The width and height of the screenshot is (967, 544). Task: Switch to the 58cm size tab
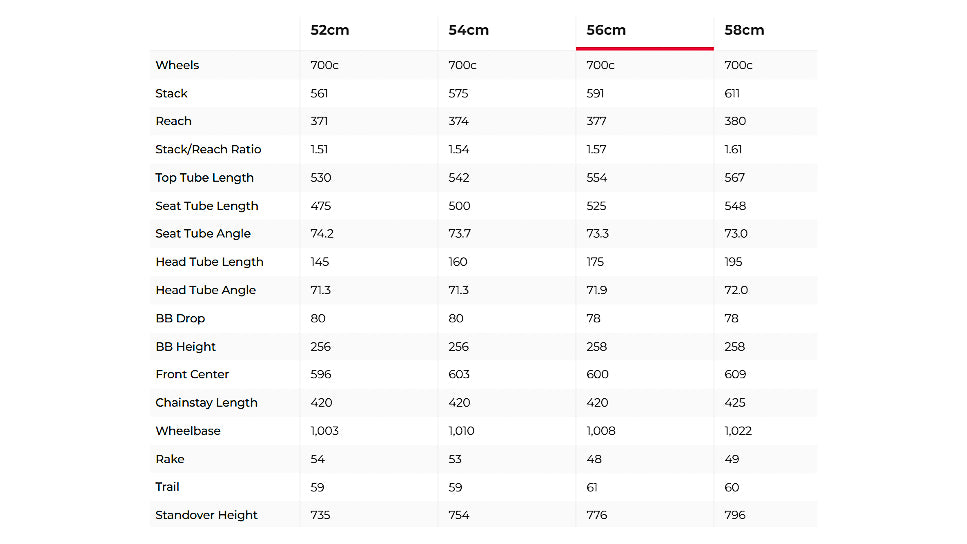(745, 30)
